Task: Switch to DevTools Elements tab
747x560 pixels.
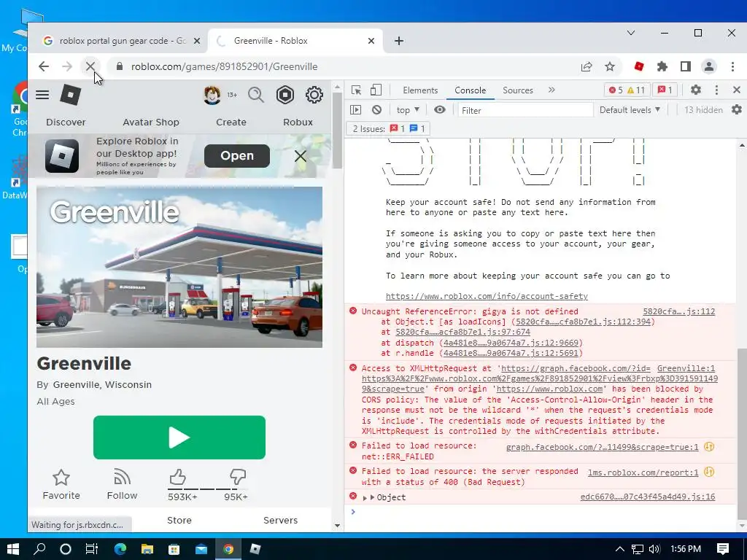Action: click(x=420, y=90)
